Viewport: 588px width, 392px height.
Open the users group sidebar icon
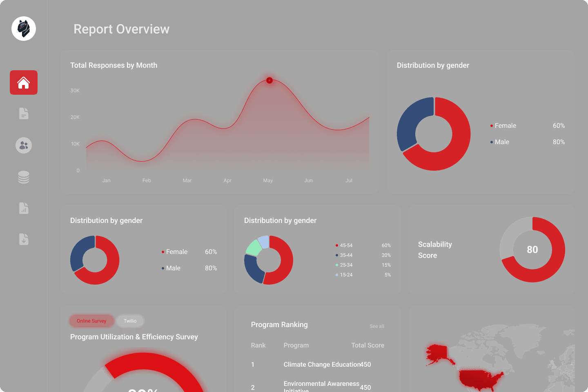coord(24,145)
